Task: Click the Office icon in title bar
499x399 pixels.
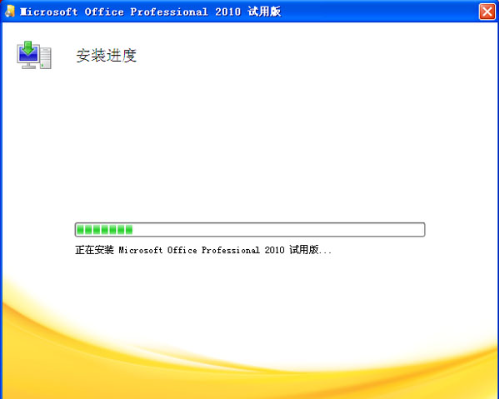Action: click(x=10, y=11)
